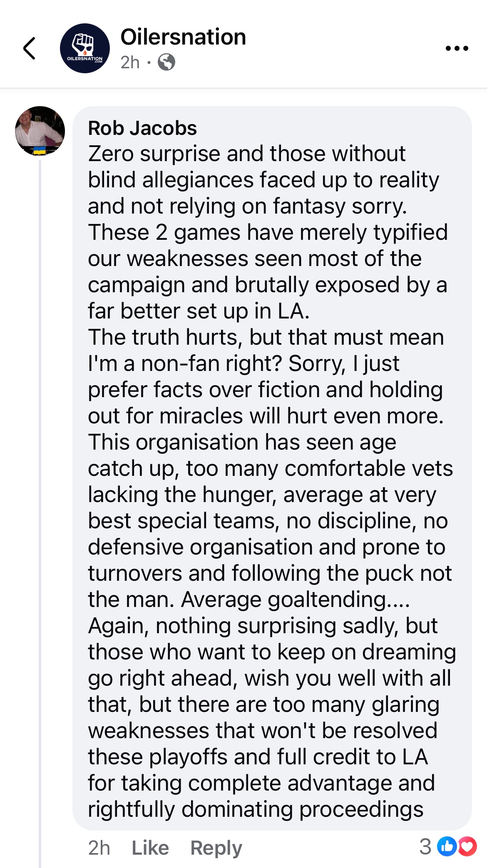This screenshot has height=868, width=487.
Task: Like Rob Jacobs' comment
Action: click(x=150, y=848)
